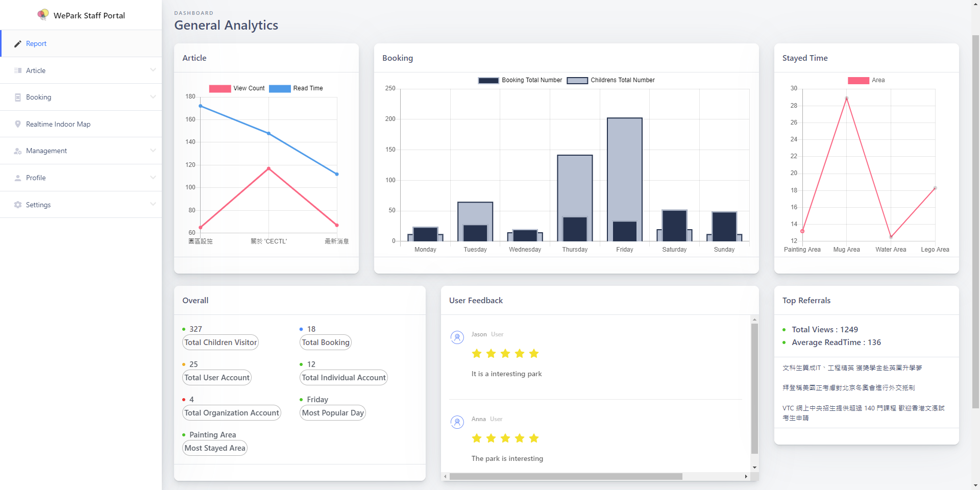This screenshot has height=490, width=980.
Task: Expand the Booking sidebar chevron
Action: [153, 97]
